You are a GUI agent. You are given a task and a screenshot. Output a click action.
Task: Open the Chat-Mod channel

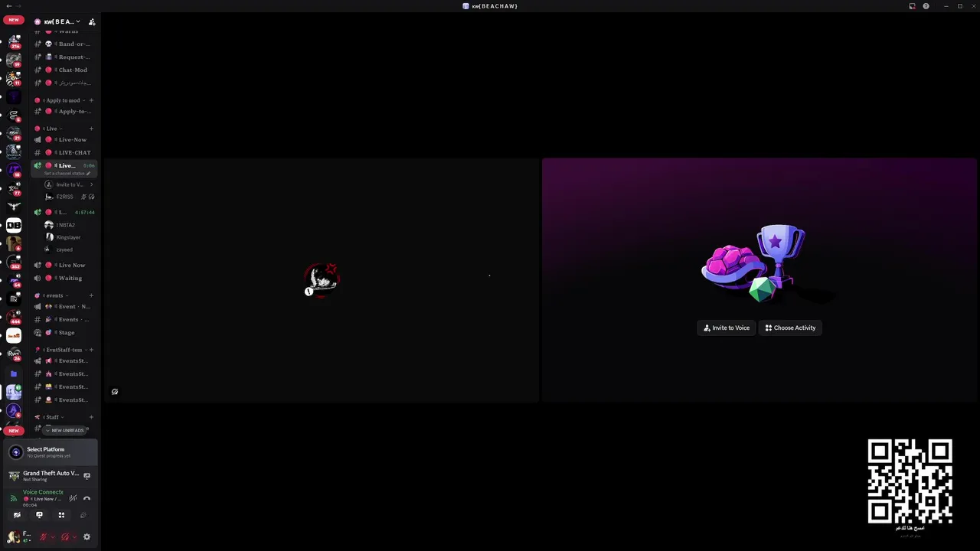tap(64, 70)
